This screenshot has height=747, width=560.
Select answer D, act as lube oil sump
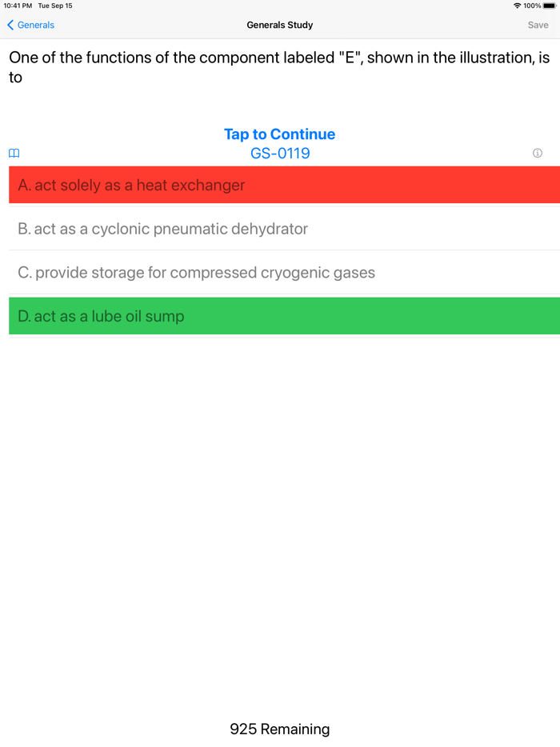click(280, 316)
